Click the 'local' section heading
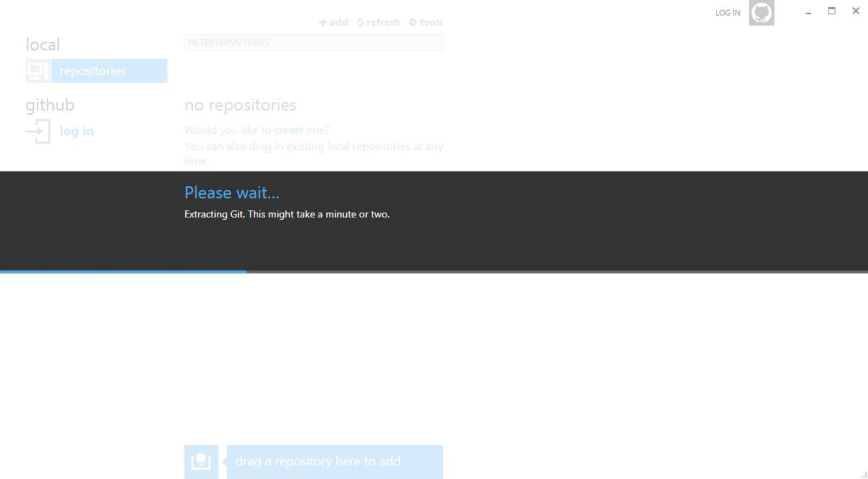Image resolution: width=868 pixels, height=479 pixels. (43, 44)
